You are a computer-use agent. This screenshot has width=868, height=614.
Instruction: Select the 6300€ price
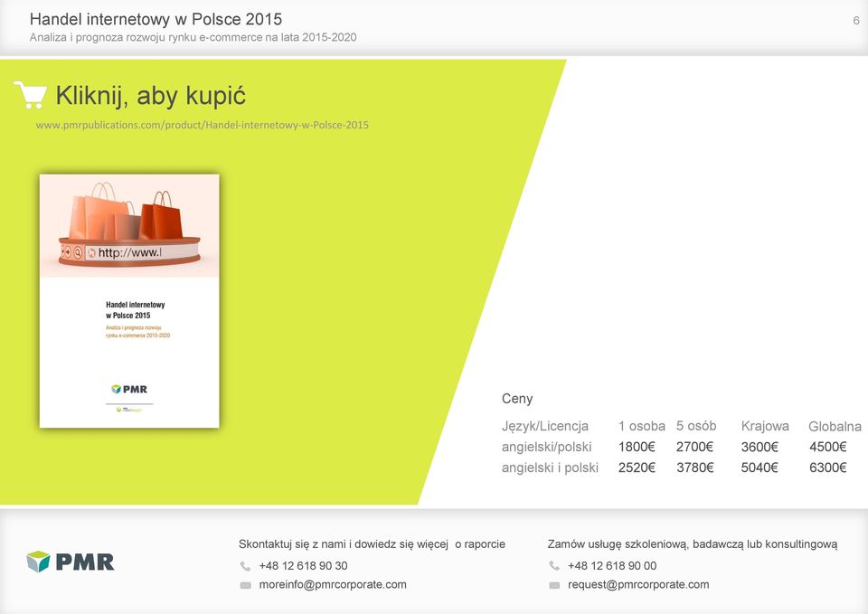point(828,468)
